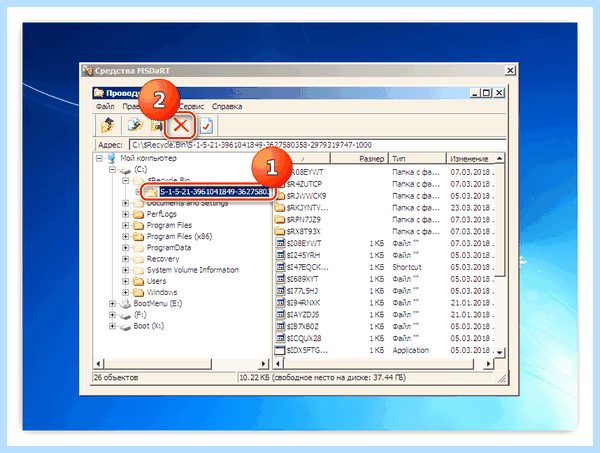Click the $I245YRH file icon
The height and width of the screenshot is (453, 600).
pos(280,255)
